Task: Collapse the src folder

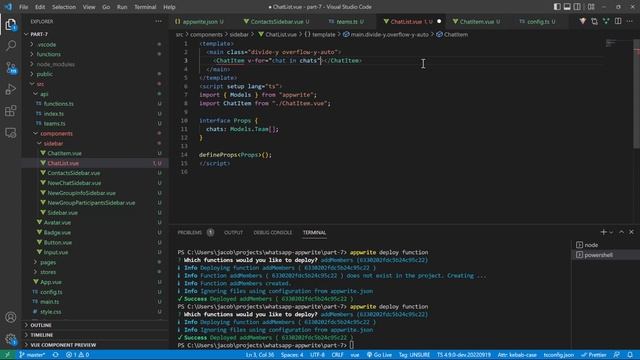Action: tap(95, 84)
